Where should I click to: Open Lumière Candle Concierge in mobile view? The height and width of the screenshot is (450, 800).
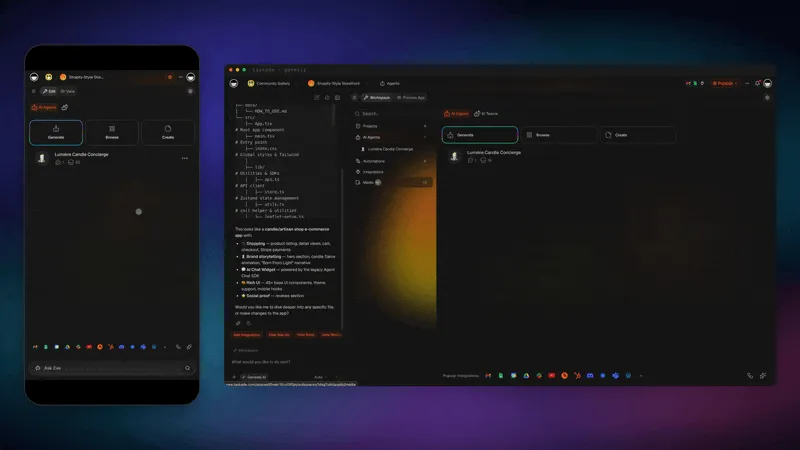(81, 154)
